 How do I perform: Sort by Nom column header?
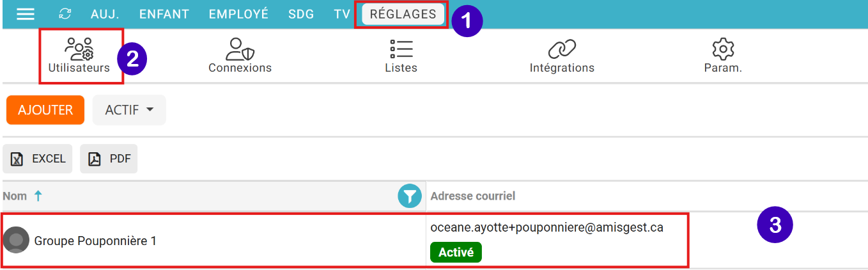click(x=15, y=196)
